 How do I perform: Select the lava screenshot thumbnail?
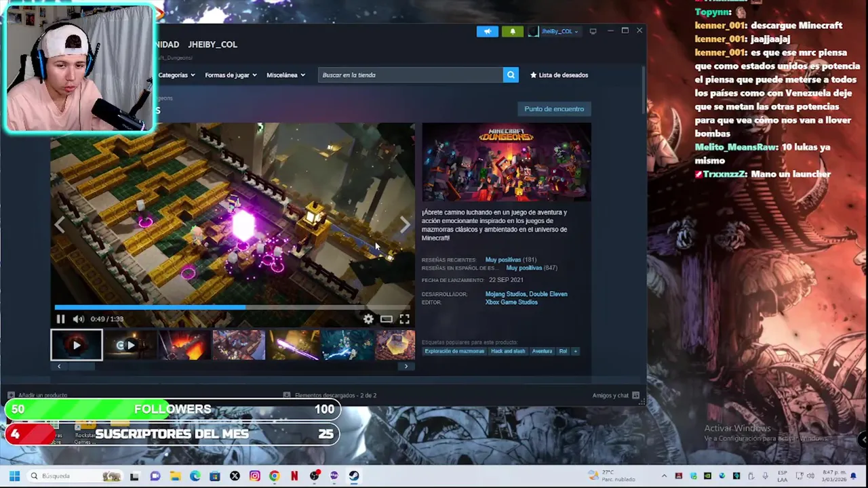[184, 345]
